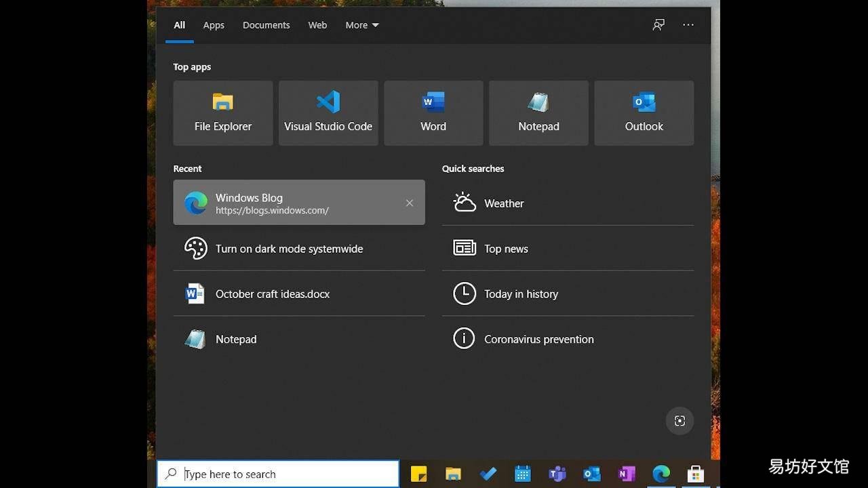Viewport: 868px width, 488px height.
Task: Click the Weather cloud icon
Action: coord(465,203)
